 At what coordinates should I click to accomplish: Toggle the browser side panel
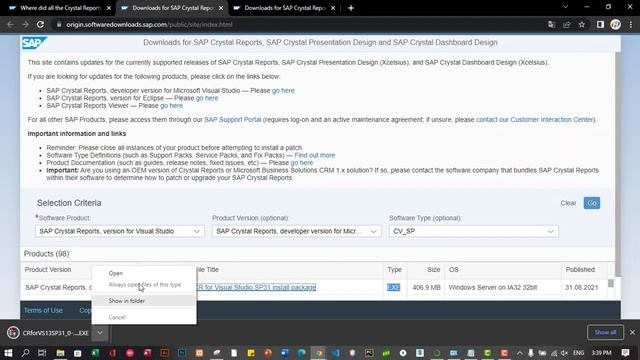[x=600, y=24]
